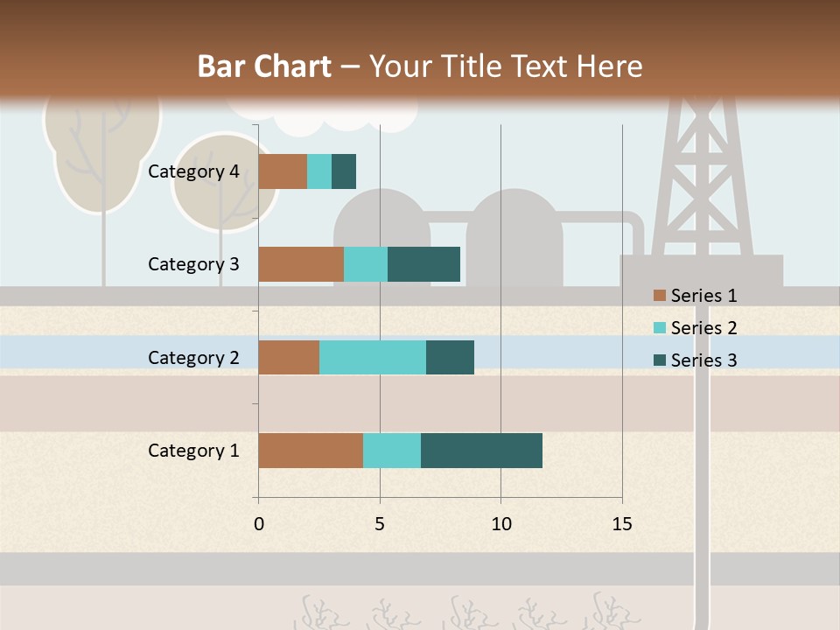Click Category 2's turquoise Series 2 bar
This screenshot has width=840, height=630.
point(373,357)
